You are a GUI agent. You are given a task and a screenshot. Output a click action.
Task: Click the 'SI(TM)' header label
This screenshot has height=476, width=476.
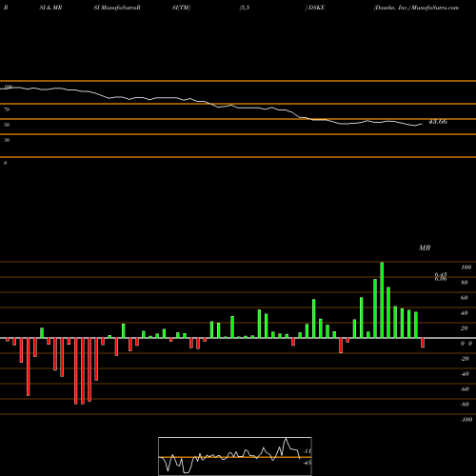[x=181, y=8]
